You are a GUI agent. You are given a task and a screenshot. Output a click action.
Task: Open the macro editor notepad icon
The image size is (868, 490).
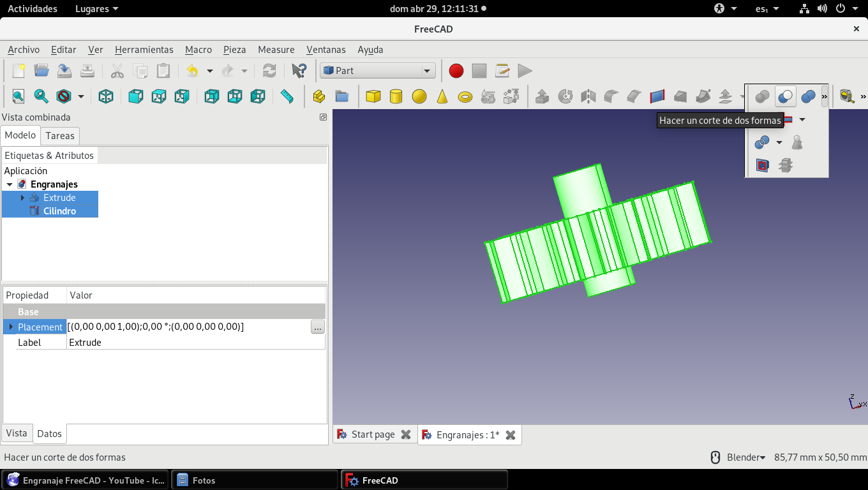(502, 71)
